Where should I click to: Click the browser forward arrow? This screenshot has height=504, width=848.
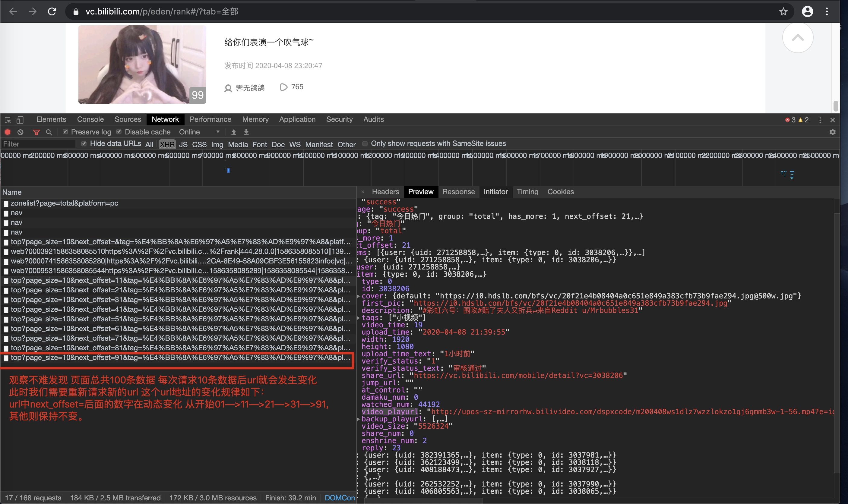[33, 11]
